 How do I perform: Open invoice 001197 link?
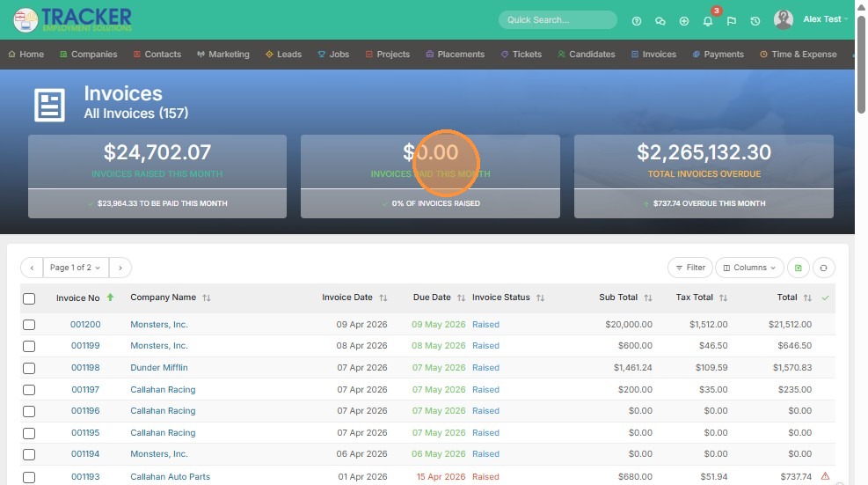click(85, 390)
